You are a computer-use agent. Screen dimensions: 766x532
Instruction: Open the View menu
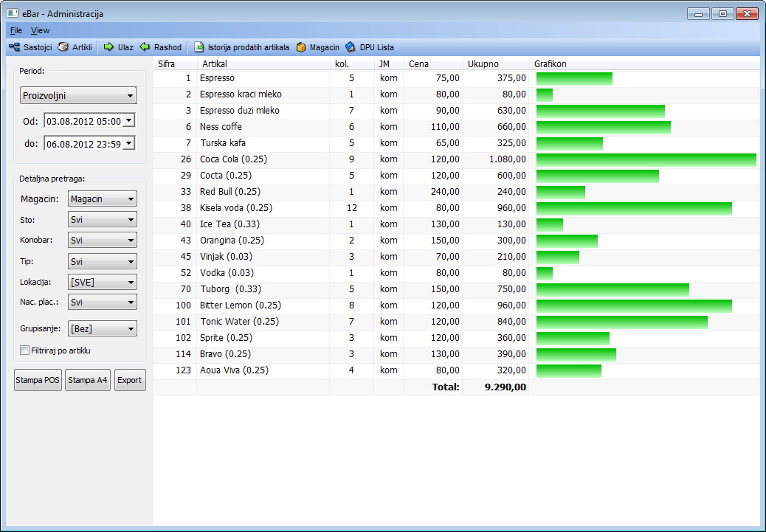(40, 30)
